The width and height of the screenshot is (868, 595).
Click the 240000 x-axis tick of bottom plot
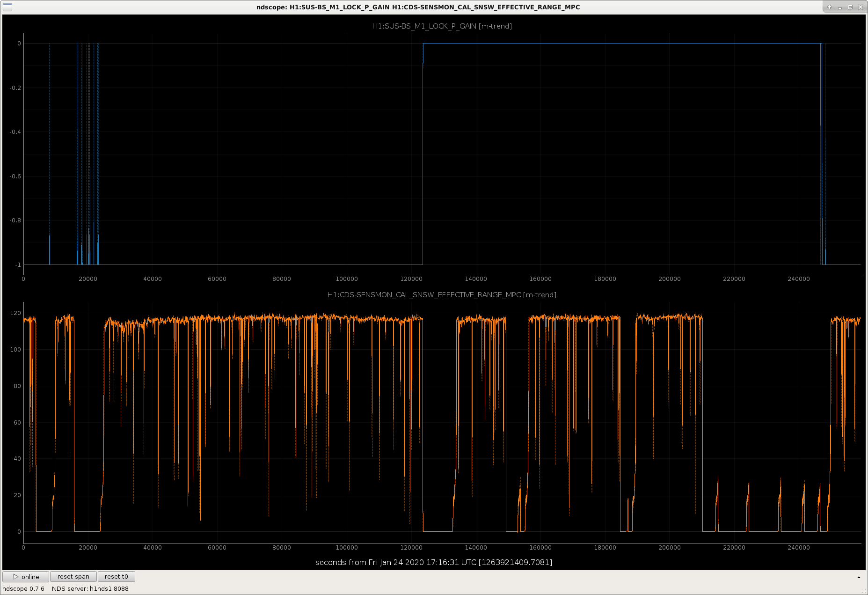pyautogui.click(x=799, y=548)
